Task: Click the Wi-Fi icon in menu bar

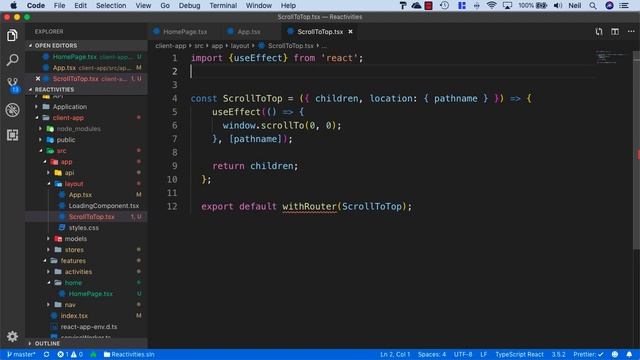Action: pos(491,5)
